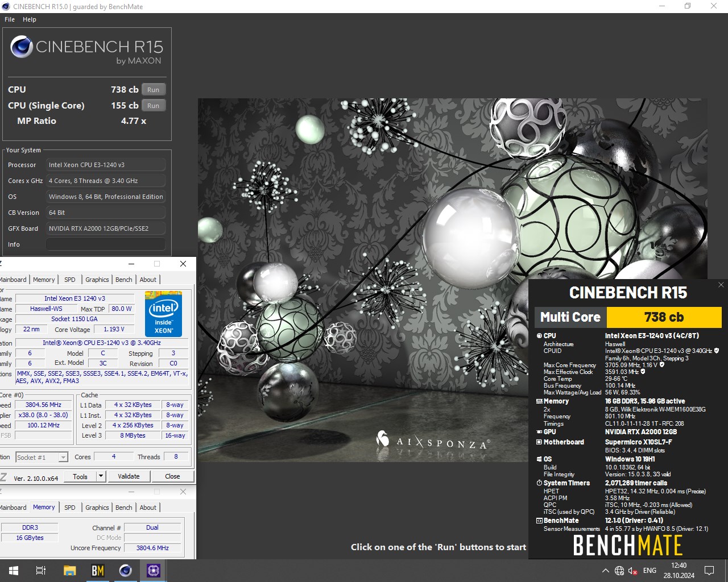Expand the Tools dropdown arrow in CPU-Z
This screenshot has height=582, width=728.
pos(101,476)
